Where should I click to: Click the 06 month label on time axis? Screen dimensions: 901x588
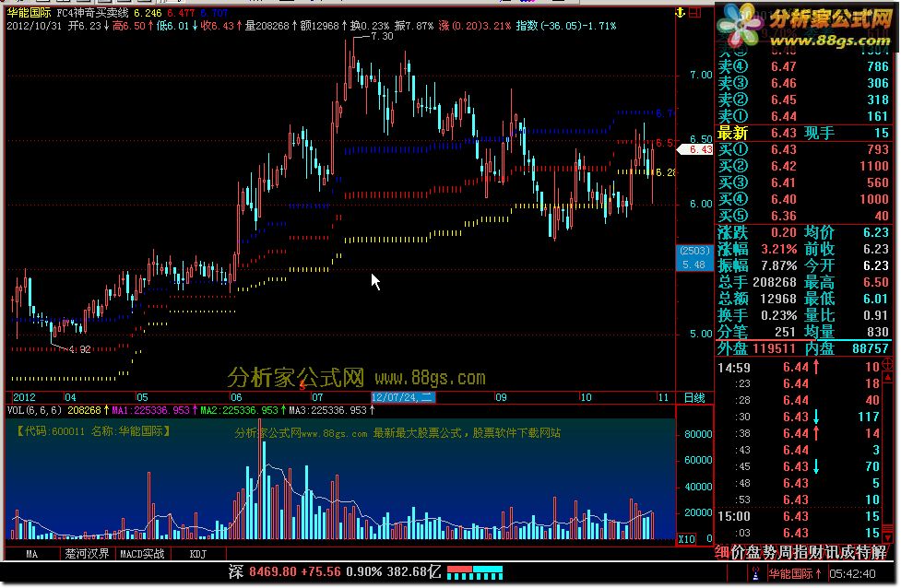point(236,397)
